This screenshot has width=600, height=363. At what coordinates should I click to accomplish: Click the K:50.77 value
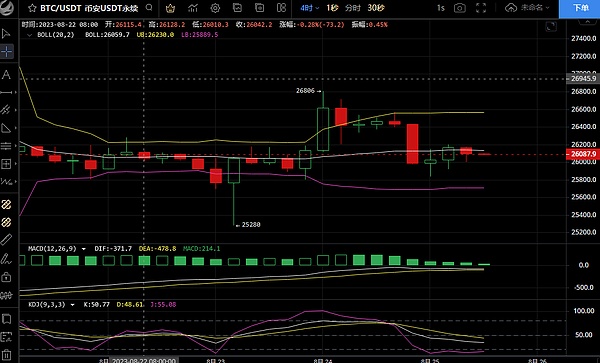96,305
